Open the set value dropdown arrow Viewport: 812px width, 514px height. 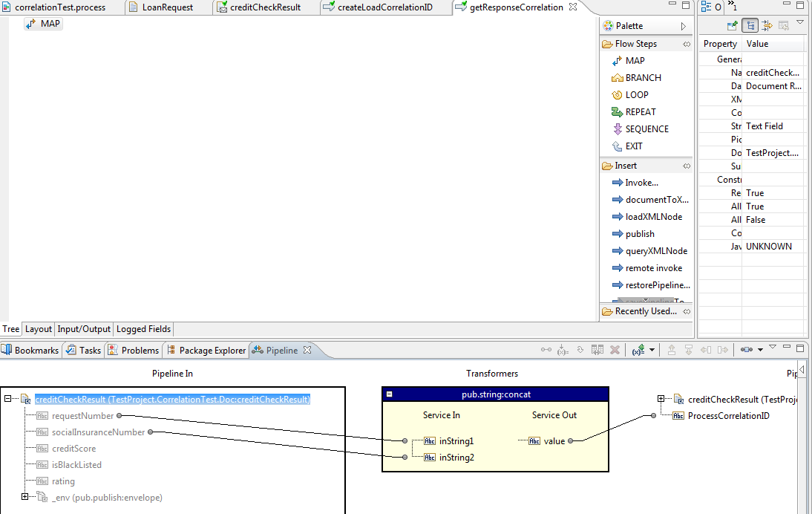[x=652, y=350]
